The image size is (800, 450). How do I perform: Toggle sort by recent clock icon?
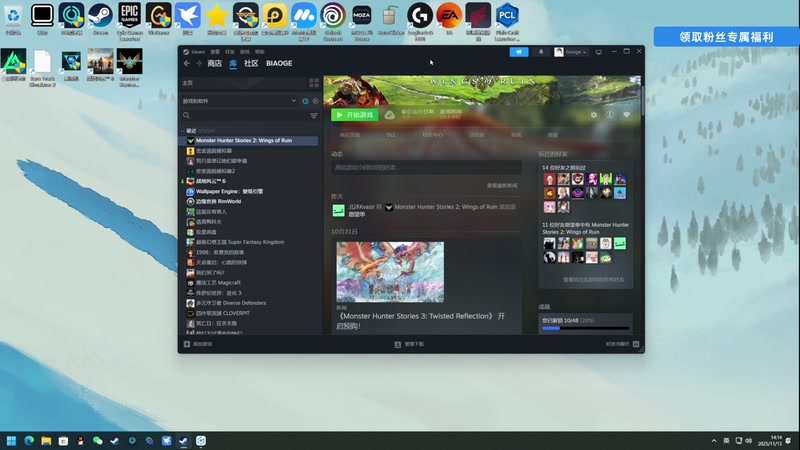pyautogui.click(x=305, y=101)
